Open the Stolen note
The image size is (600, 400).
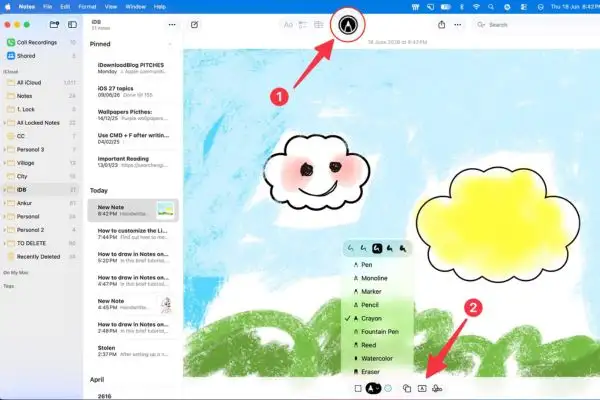(133, 351)
